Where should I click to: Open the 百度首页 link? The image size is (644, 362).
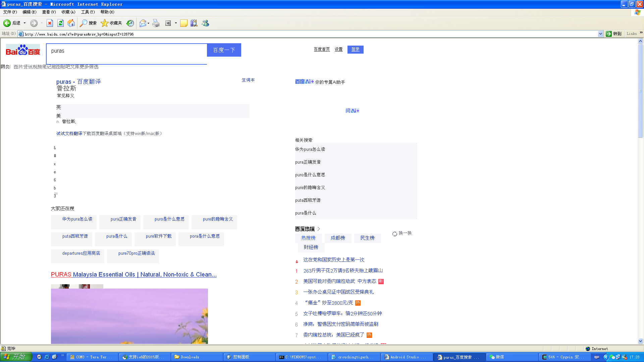click(x=322, y=49)
